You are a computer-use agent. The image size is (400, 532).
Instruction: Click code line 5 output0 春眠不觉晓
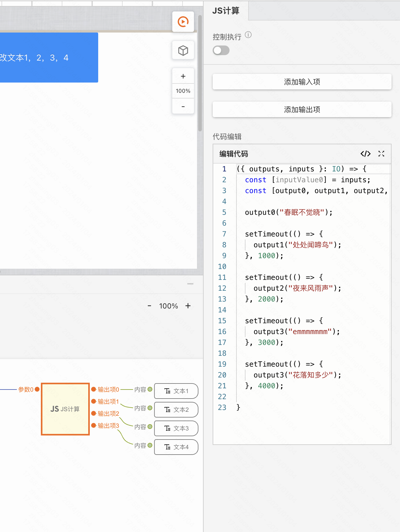tap(289, 212)
